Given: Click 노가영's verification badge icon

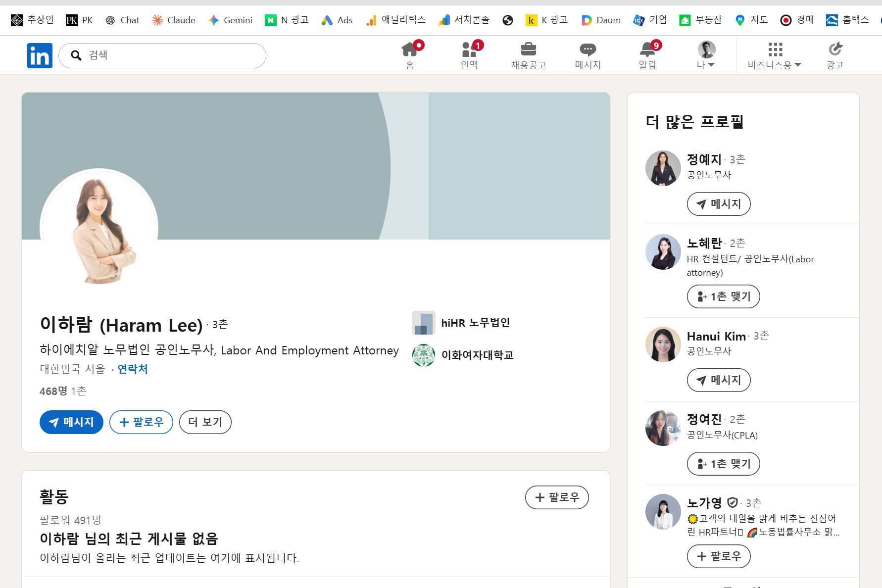Looking at the screenshot, I should tap(733, 503).
